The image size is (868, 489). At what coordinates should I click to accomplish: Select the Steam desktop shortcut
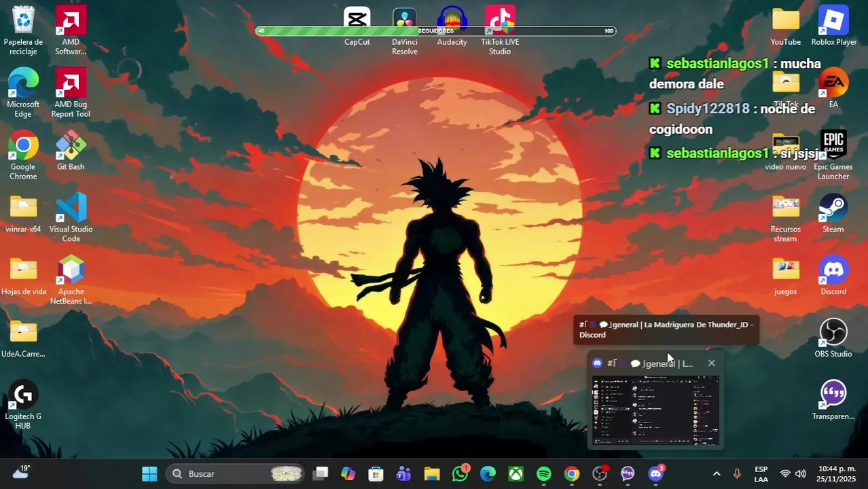pyautogui.click(x=833, y=214)
